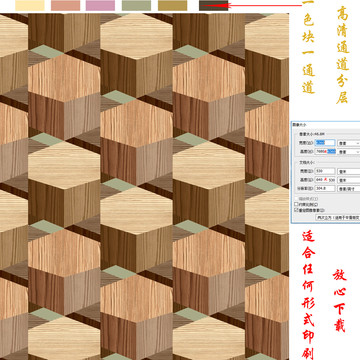Toggle the Resample Image checkbox
This screenshot has width=360, height=360.
click(x=296, y=210)
